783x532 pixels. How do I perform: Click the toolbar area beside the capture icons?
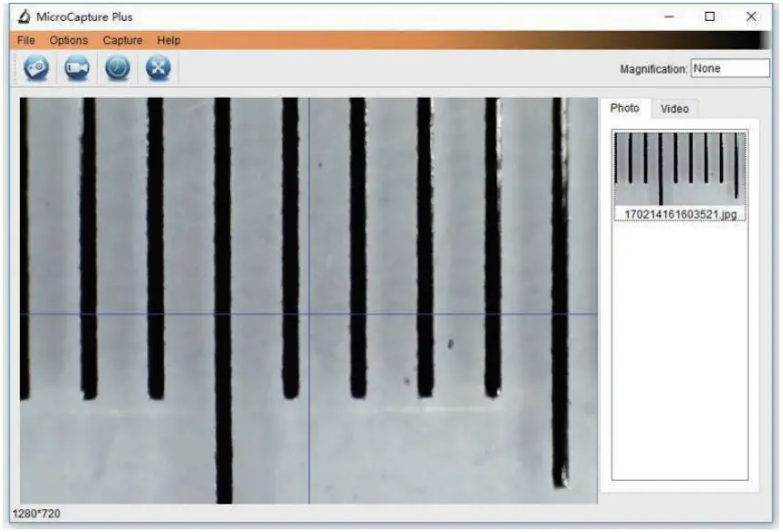[365, 69]
